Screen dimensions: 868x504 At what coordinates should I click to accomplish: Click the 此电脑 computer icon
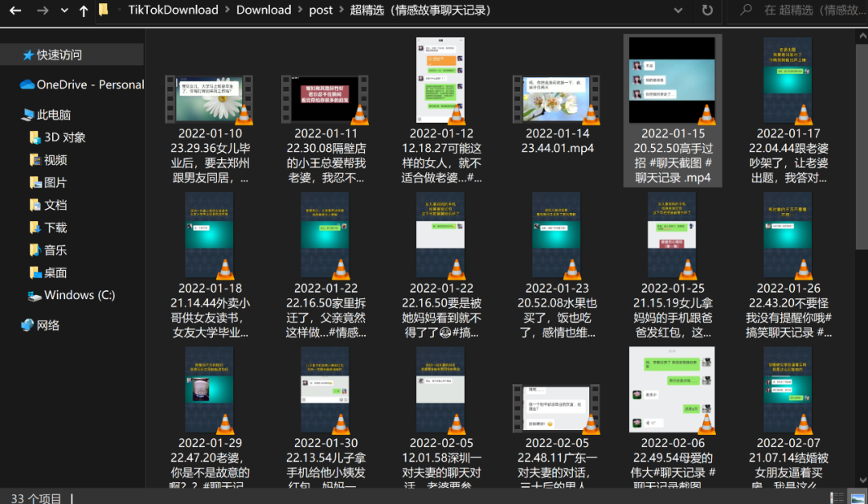[x=27, y=115]
